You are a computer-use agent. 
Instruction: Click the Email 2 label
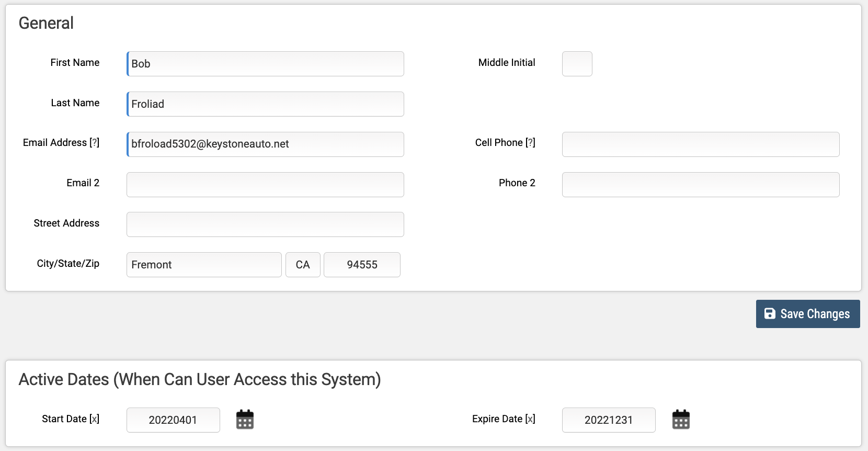83,183
